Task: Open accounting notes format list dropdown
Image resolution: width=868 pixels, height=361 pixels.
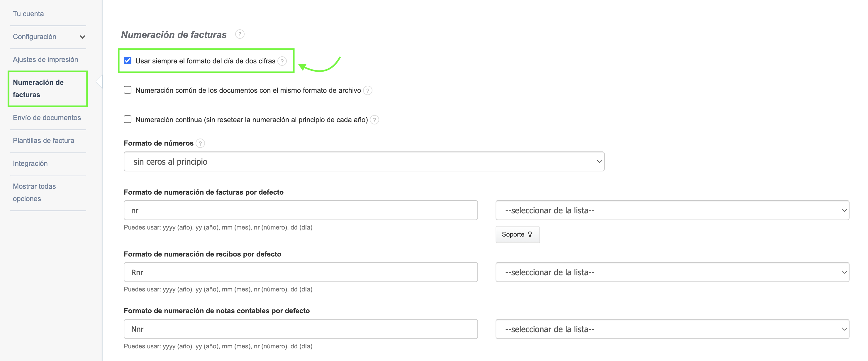Action: pos(672,329)
